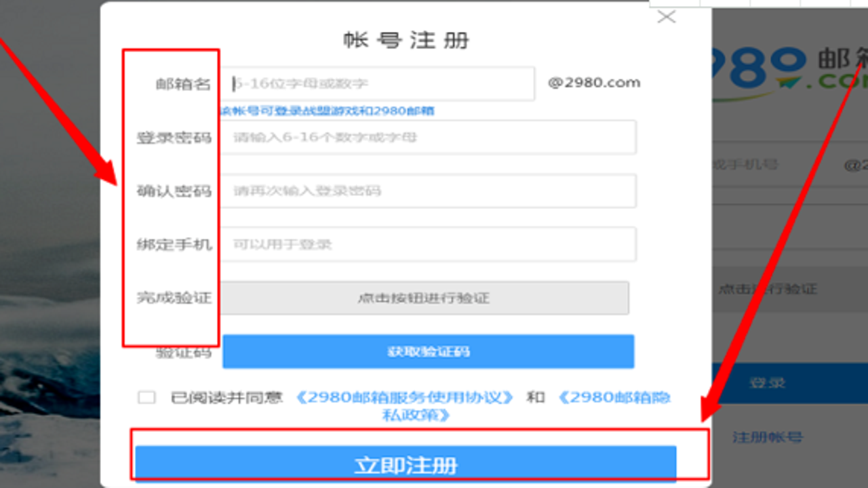Tick the 已阅读并同意 checkbox
The image size is (868, 488).
click(146, 397)
